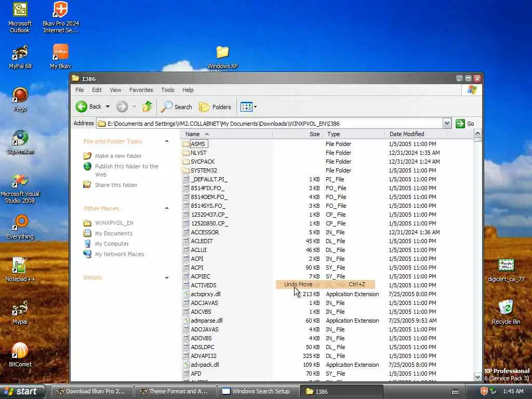Image resolution: width=532 pixels, height=399 pixels.
Task: Expand the Address bar dropdown
Action: 447,124
